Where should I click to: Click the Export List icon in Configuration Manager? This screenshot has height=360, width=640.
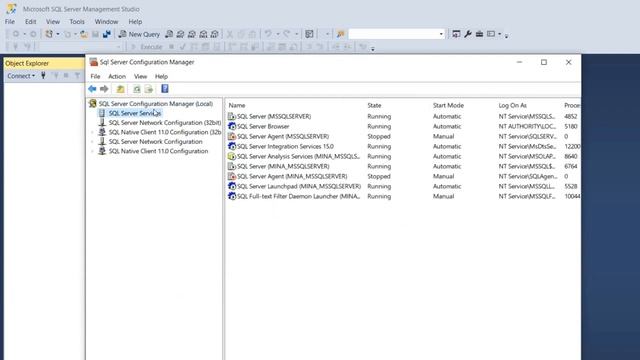[149, 89]
